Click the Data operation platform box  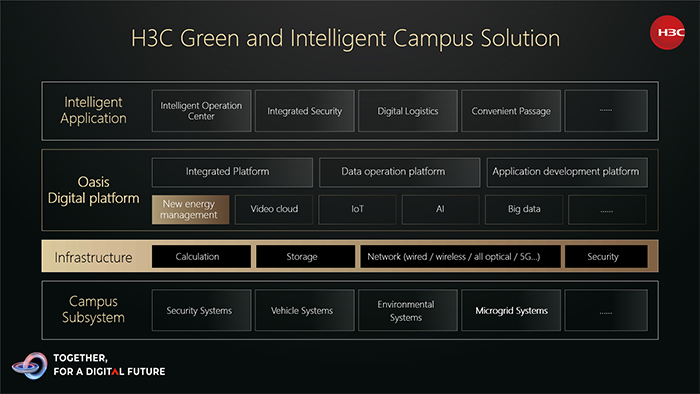point(400,172)
